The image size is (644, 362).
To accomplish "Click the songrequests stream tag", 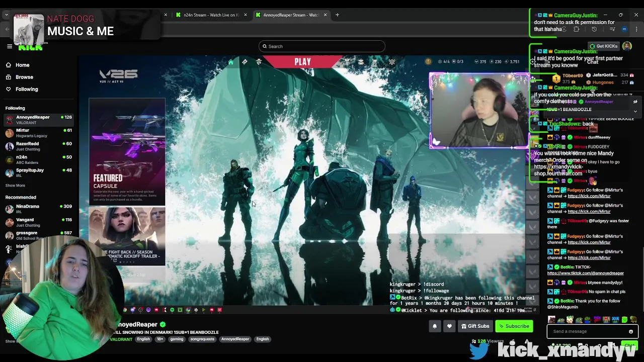I will (202, 339).
